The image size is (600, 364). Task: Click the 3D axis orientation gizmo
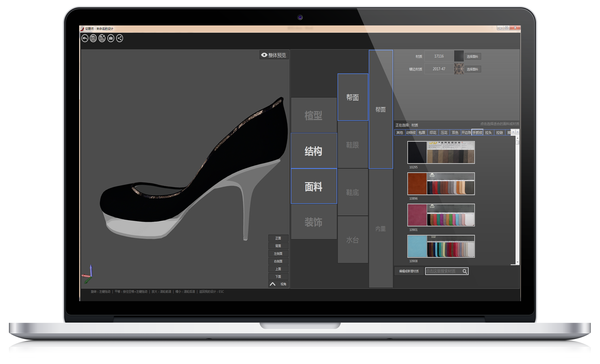pos(87,274)
